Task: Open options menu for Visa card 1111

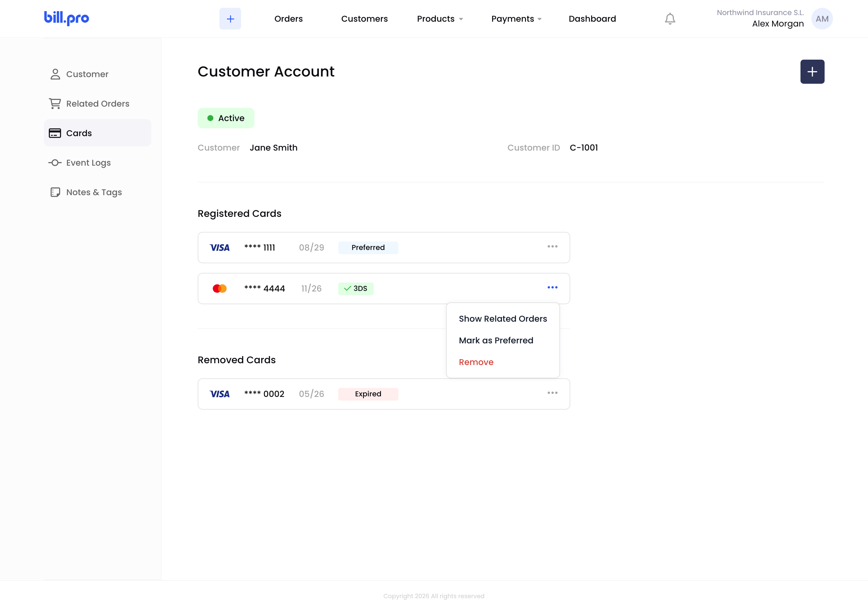Action: point(552,246)
